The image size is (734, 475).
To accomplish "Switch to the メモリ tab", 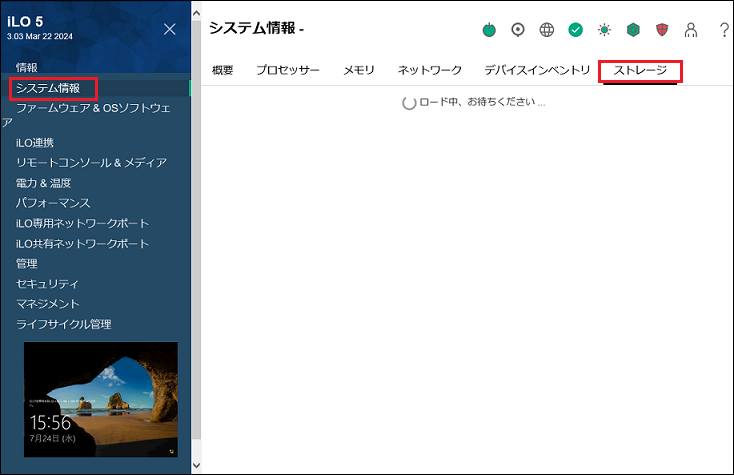I will (x=359, y=70).
